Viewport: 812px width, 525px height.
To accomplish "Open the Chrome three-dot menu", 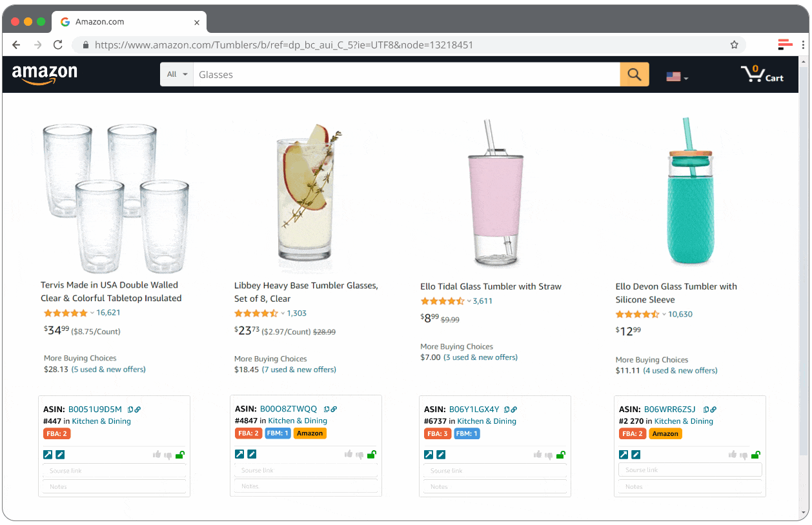I will click(802, 45).
